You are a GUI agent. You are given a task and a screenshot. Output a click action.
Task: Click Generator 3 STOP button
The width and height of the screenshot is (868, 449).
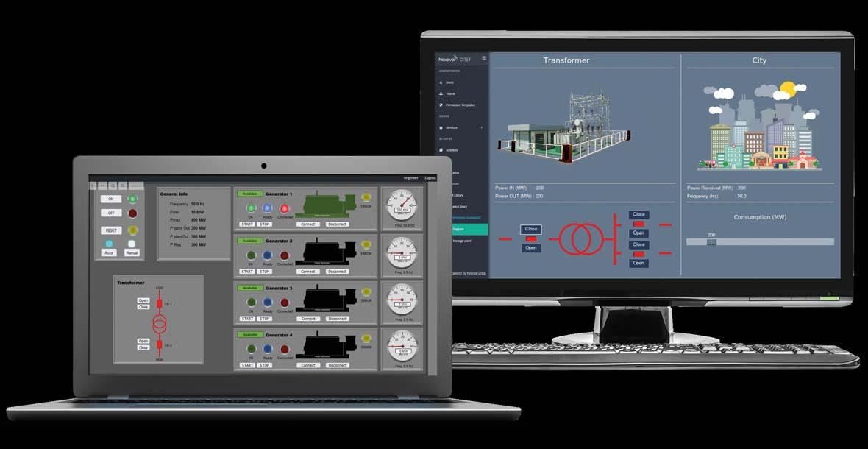(x=265, y=318)
